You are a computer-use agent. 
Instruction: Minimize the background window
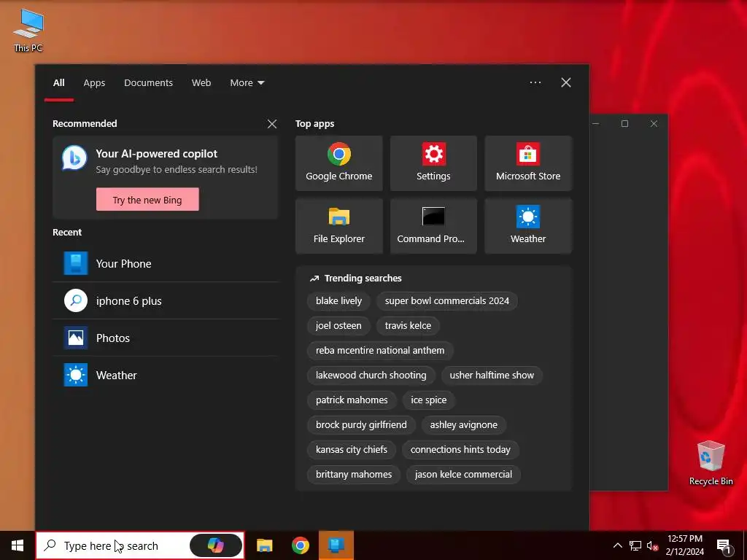[x=595, y=124]
